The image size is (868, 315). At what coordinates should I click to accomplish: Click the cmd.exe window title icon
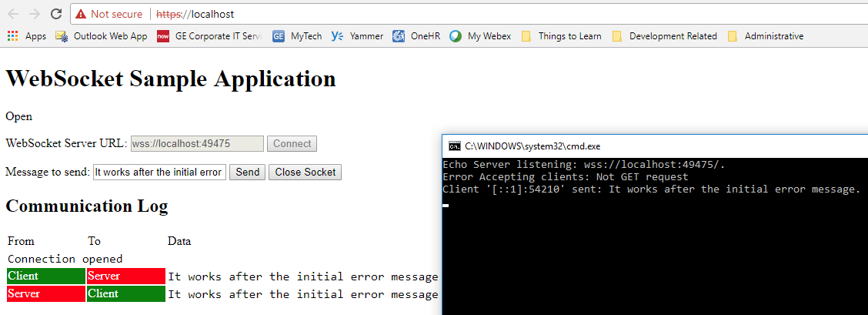point(454,146)
